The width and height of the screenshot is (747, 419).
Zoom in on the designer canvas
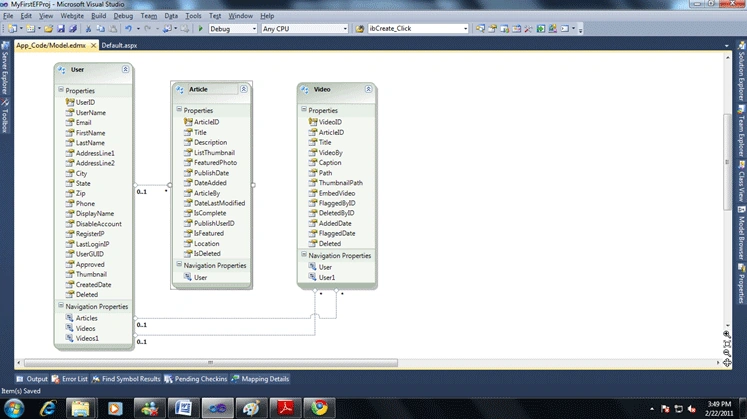tap(727, 334)
